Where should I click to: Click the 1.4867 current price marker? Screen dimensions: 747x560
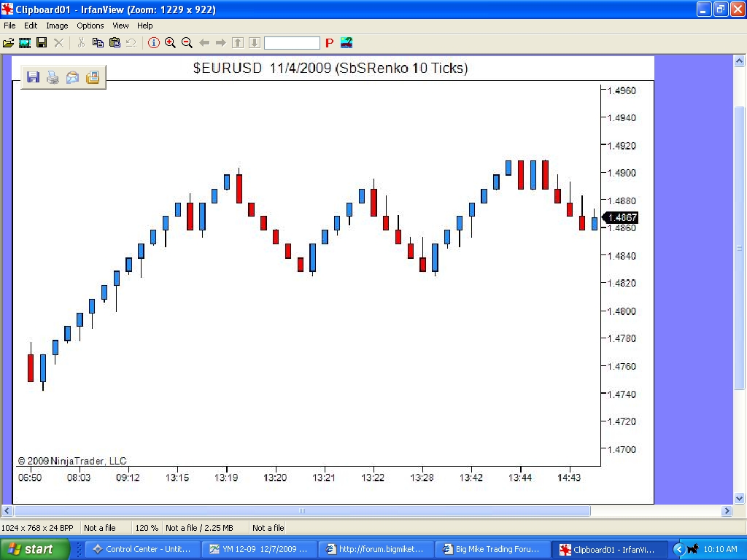[x=621, y=217]
